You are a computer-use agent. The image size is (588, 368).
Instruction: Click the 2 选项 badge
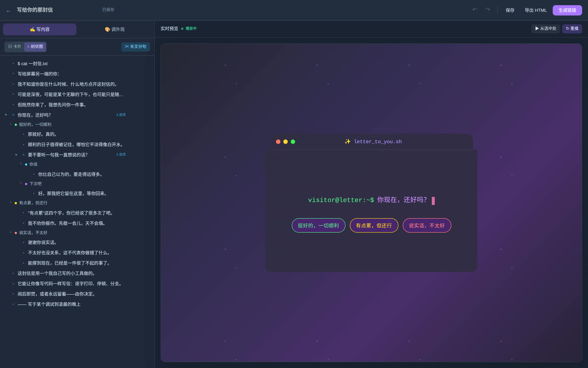click(121, 154)
